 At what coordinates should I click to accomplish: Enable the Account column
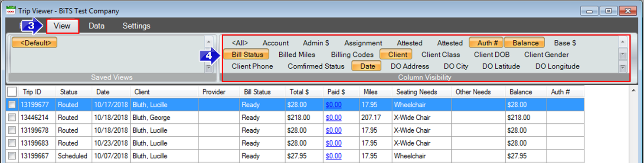click(275, 43)
